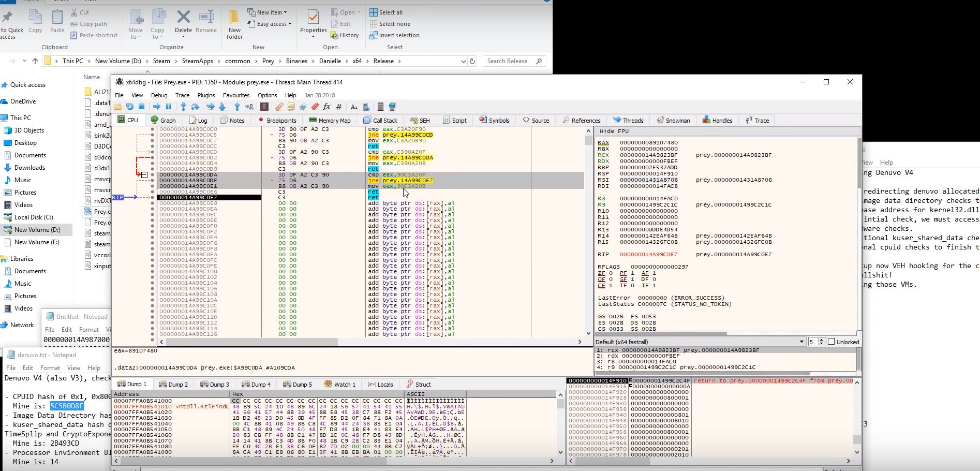Select New Volume (D:) in Explorer tree
This screenshot has height=471, width=980.
coord(37,230)
